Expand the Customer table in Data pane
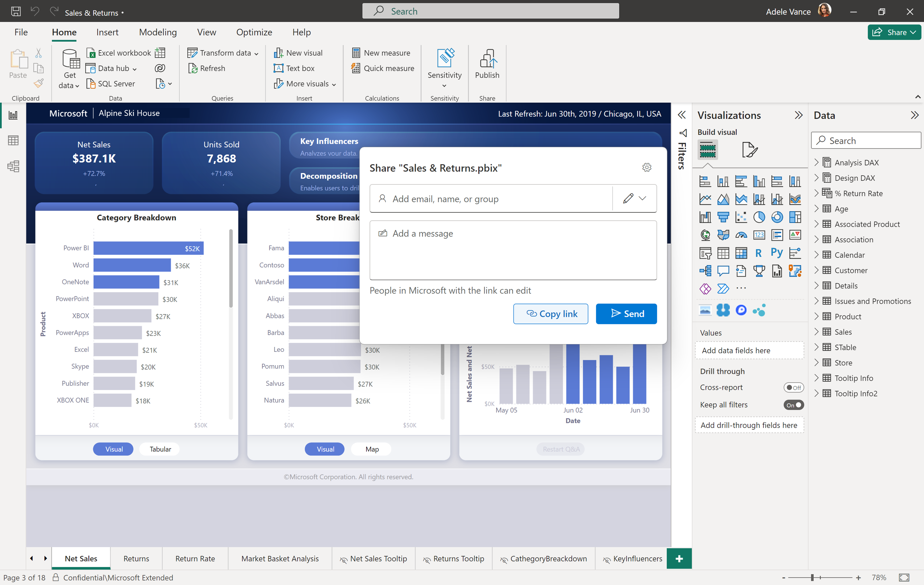This screenshot has width=924, height=585. coord(816,270)
